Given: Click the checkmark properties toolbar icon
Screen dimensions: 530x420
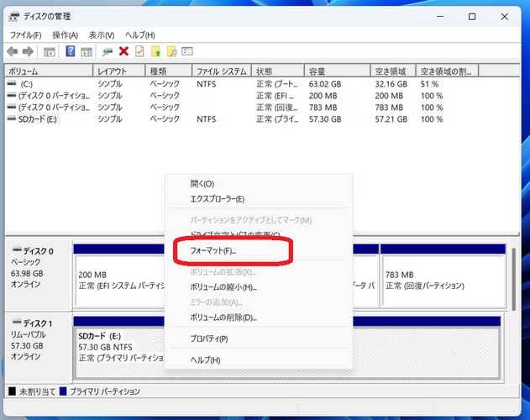Looking at the screenshot, I should [139, 51].
